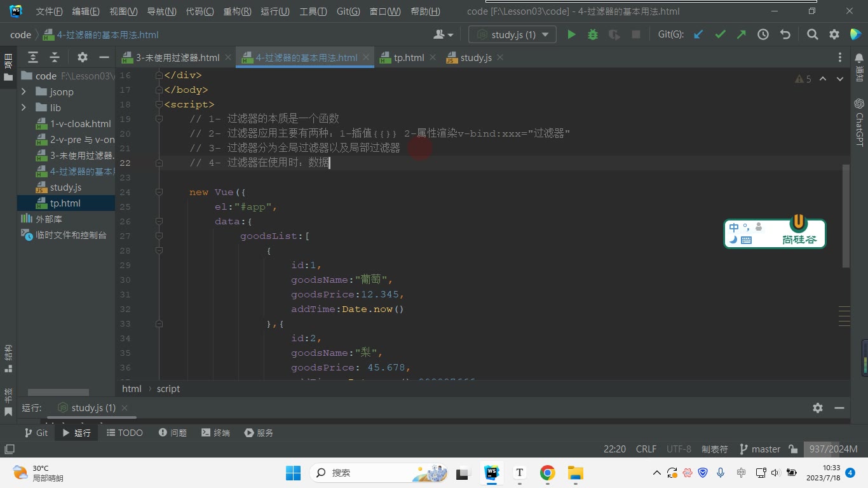Open project panel options gear
The height and width of the screenshot is (488, 868).
82,57
